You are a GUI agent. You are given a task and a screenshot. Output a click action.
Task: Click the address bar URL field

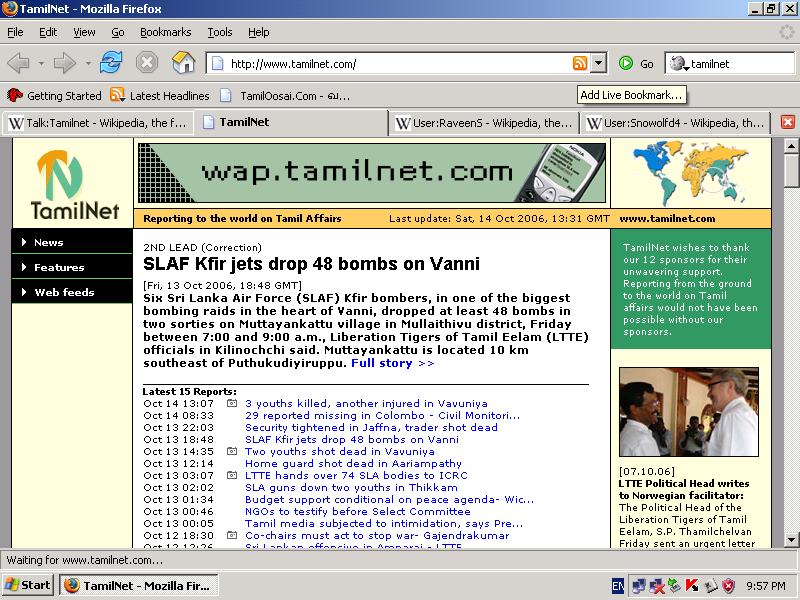point(399,63)
